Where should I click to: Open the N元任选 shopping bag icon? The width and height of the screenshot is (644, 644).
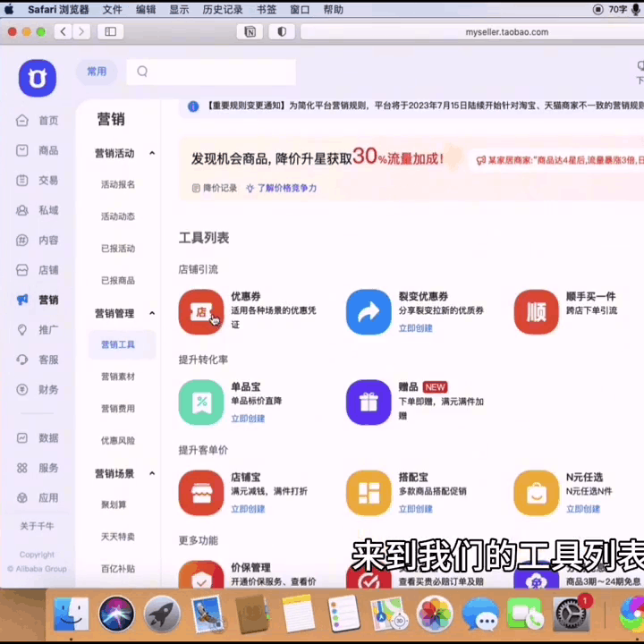[536, 493]
